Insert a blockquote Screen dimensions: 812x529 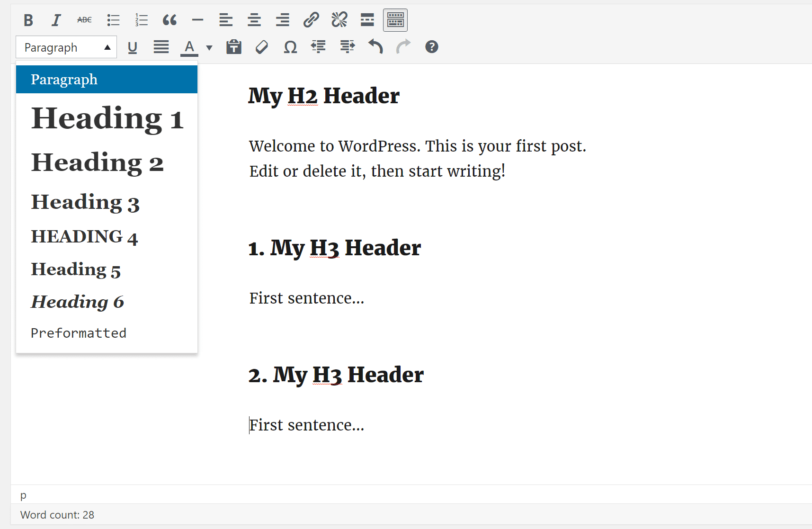point(170,20)
